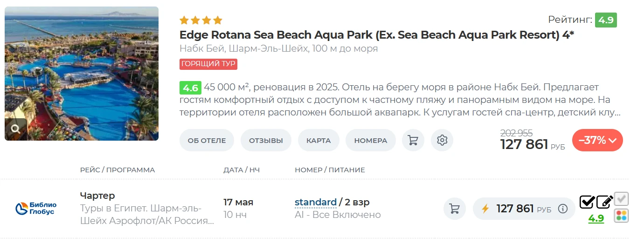
Task: Click the cart icon in Biblio Globus row
Action: [454, 209]
